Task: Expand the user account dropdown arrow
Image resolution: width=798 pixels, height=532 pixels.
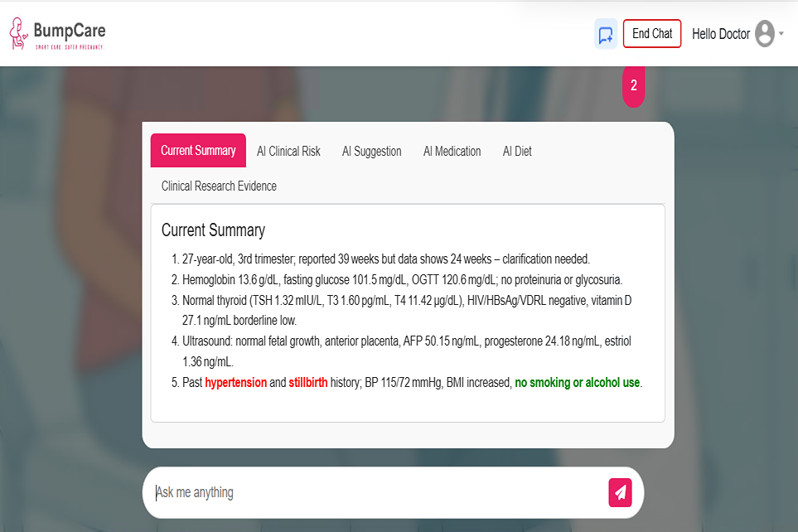Action: [x=781, y=34]
